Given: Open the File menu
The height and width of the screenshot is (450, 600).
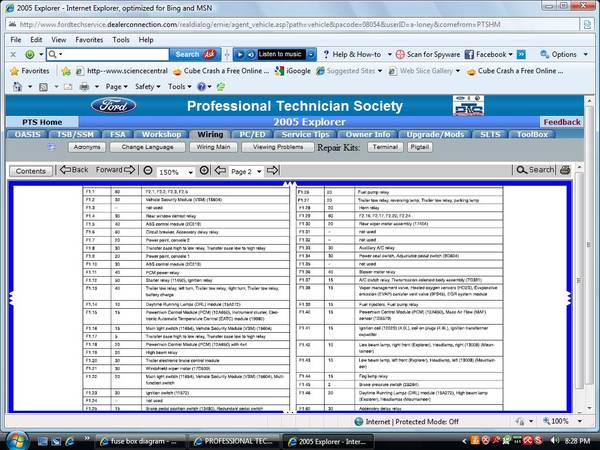Looking at the screenshot, I should coord(16,40).
